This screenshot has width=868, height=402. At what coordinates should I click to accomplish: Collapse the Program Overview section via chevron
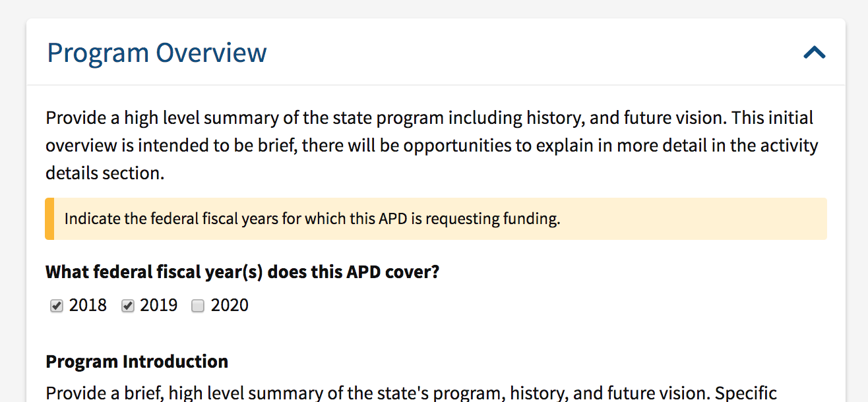(x=815, y=53)
